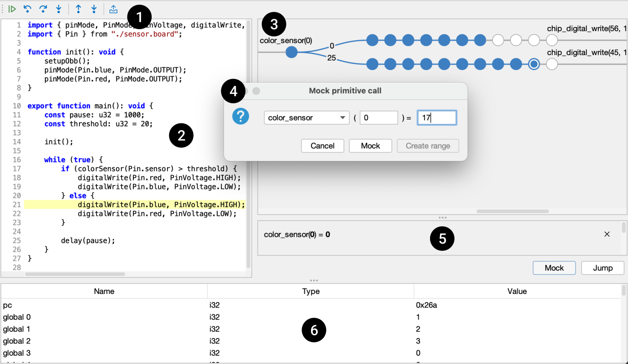Click line number 17 in the gutter
The width and height of the screenshot is (628, 364).
tap(17, 169)
